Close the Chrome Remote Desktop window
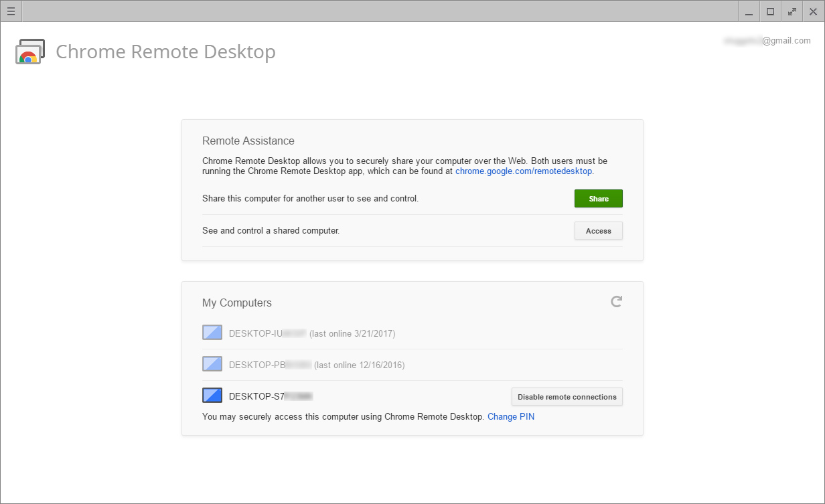This screenshot has height=504, width=825. tap(813, 11)
